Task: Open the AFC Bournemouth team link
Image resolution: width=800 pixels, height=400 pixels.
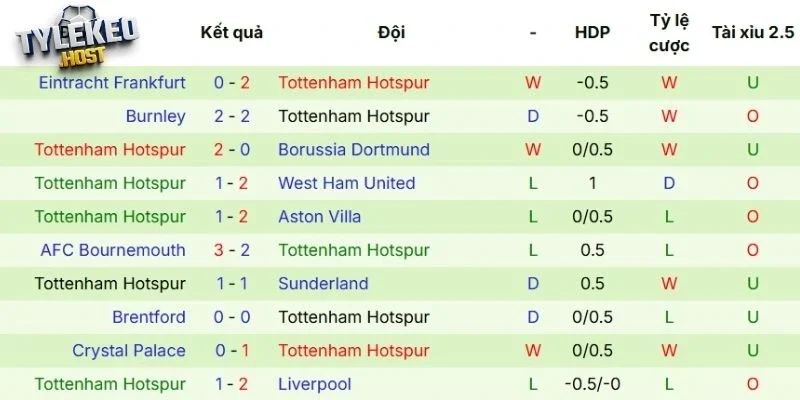Action: pos(113,250)
